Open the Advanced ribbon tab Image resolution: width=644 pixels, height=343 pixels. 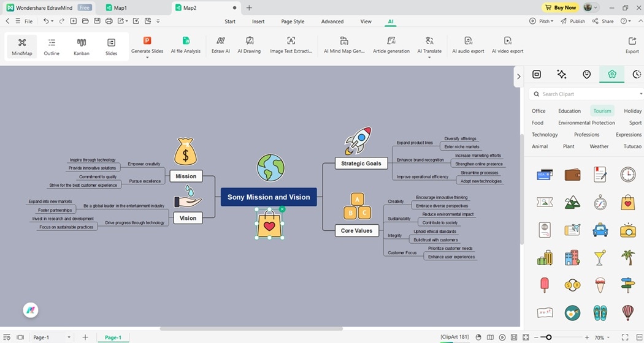coord(332,21)
